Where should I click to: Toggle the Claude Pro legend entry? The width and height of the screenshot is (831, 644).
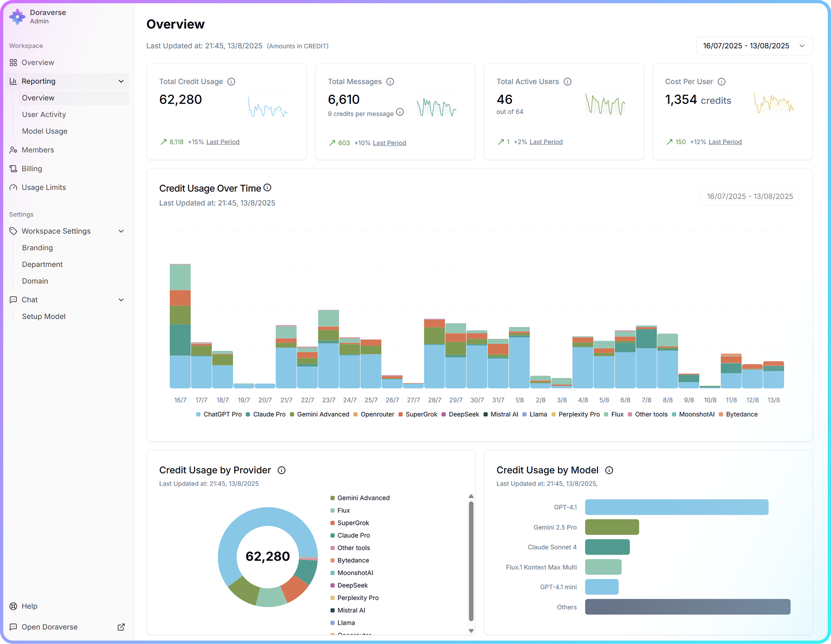click(269, 414)
